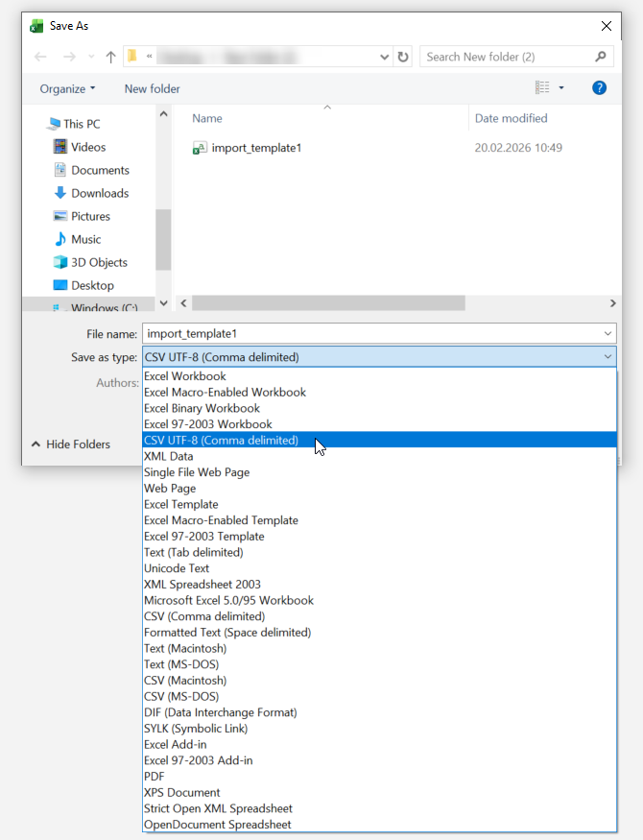Open the view options dropdown arrow
The image size is (643, 840).
click(561, 87)
